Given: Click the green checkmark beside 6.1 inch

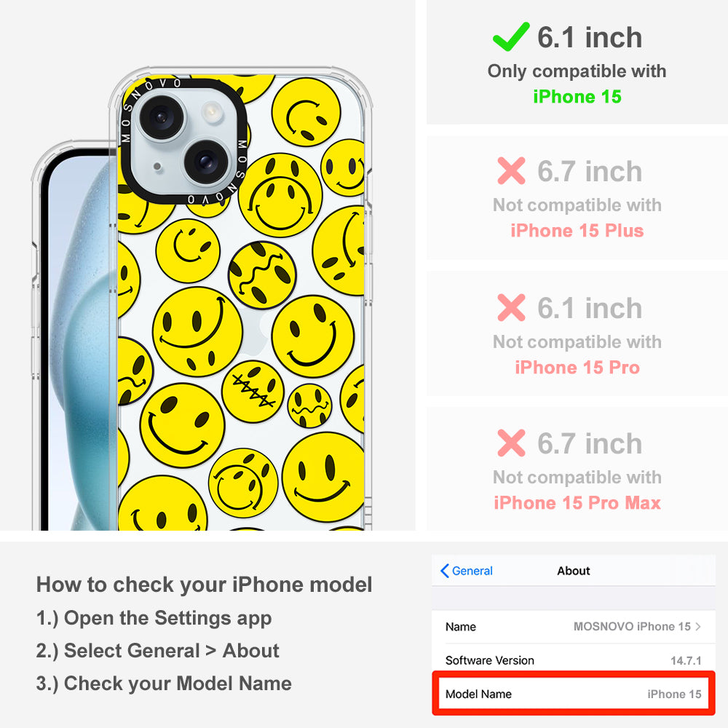Looking at the screenshot, I should click(x=511, y=36).
